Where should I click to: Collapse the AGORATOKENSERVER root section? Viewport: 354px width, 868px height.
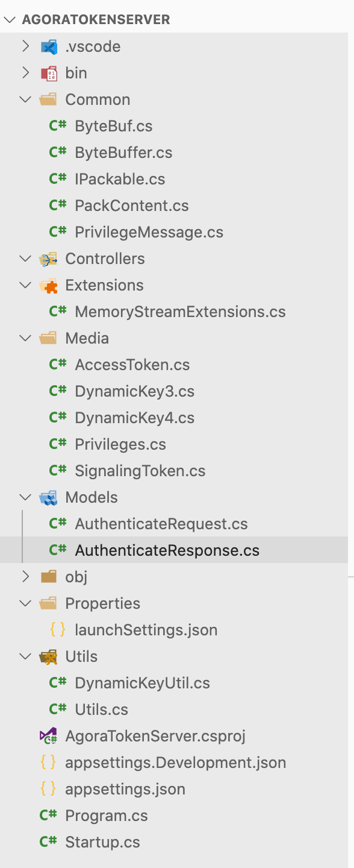[10, 19]
